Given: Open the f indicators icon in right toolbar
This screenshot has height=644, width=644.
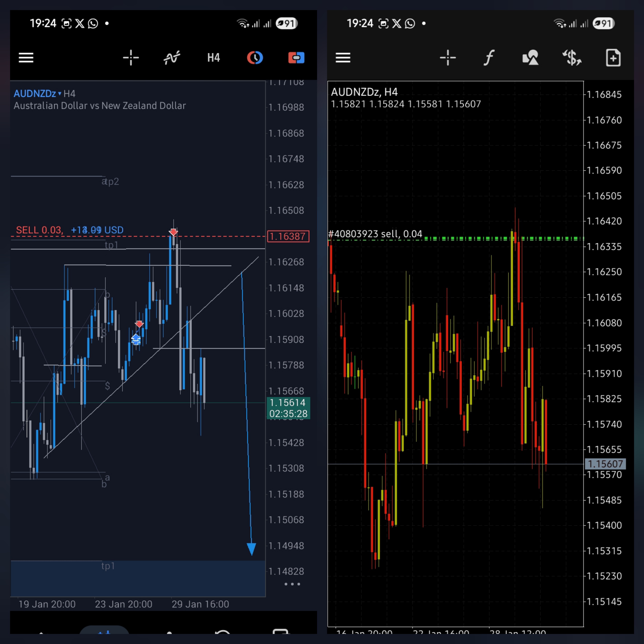Looking at the screenshot, I should 489,58.
